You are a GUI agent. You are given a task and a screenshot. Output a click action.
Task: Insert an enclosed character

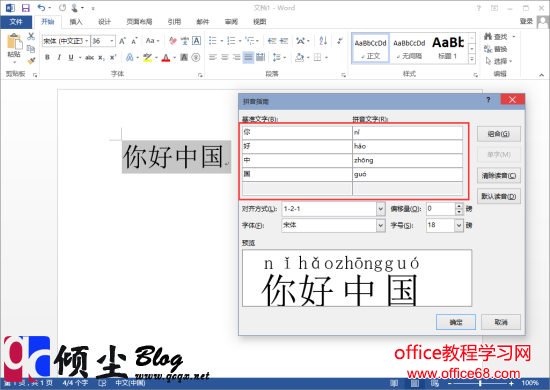coord(196,58)
